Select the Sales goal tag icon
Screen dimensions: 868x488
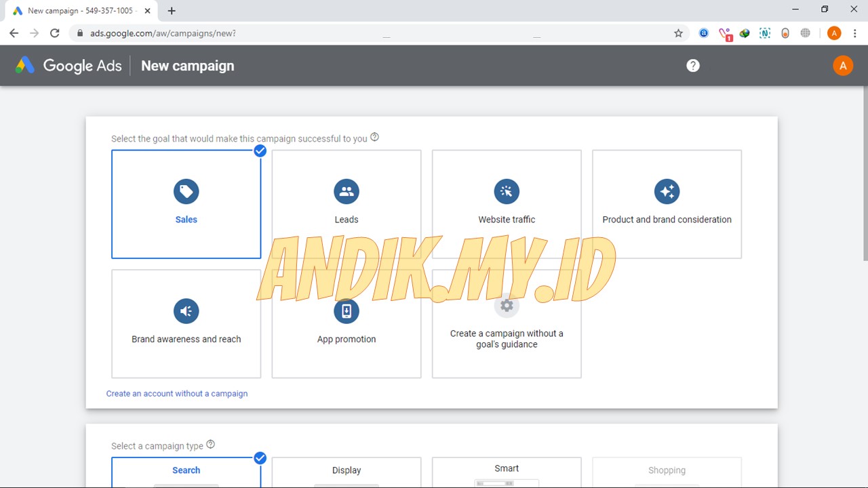pos(186,191)
